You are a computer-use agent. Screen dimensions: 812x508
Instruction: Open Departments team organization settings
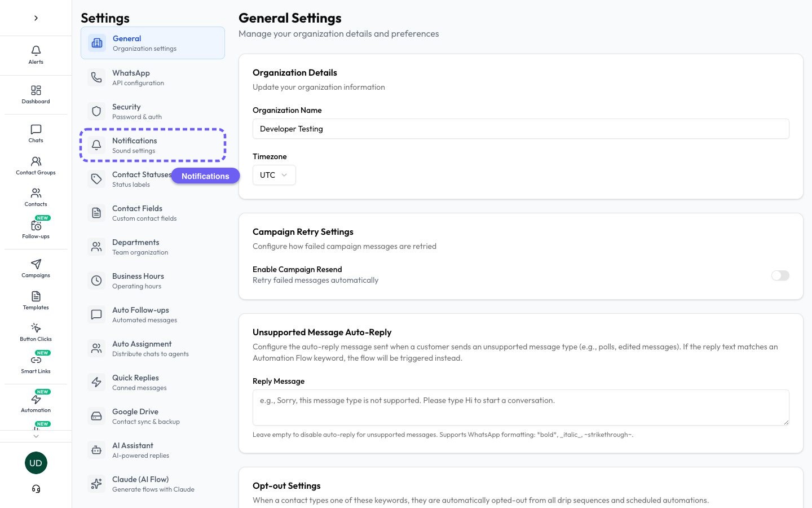(153, 247)
